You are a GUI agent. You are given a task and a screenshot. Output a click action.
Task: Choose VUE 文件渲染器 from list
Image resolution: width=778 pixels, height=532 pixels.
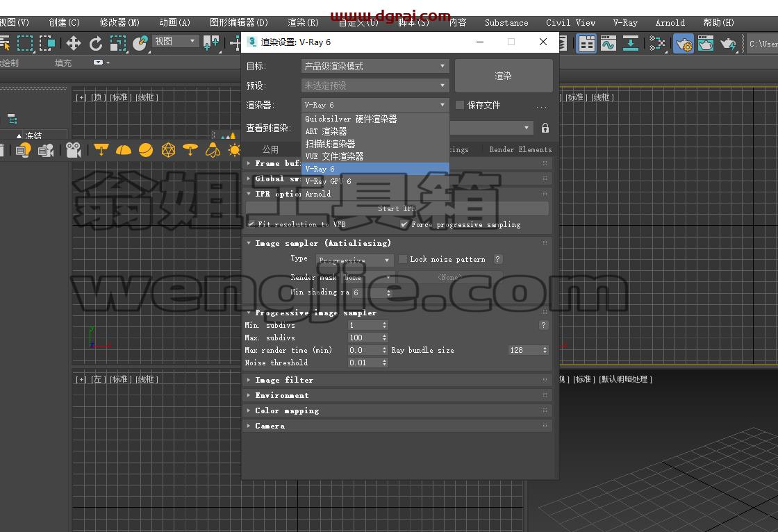(375, 156)
